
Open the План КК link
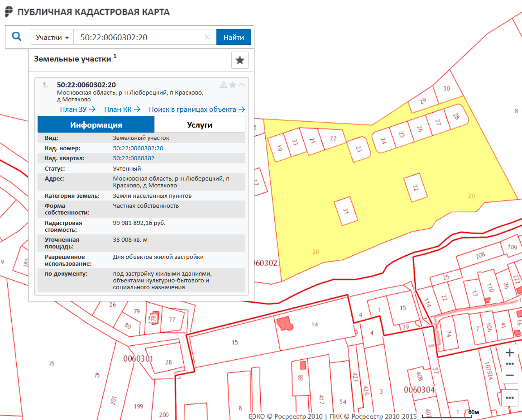(122, 110)
